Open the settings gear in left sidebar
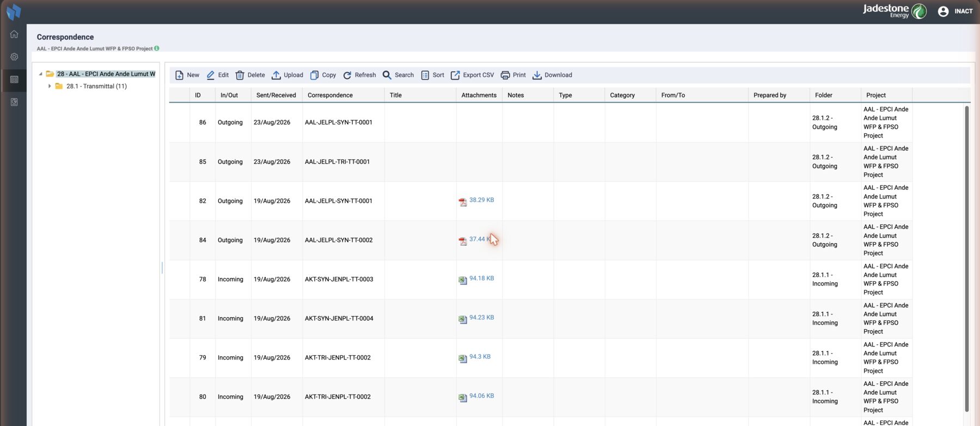980x426 pixels. (x=14, y=57)
